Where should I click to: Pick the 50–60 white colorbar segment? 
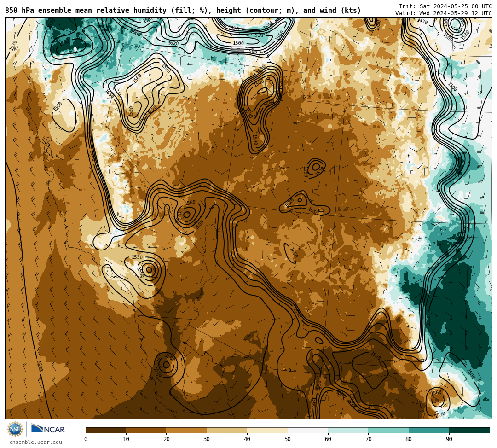point(308,430)
